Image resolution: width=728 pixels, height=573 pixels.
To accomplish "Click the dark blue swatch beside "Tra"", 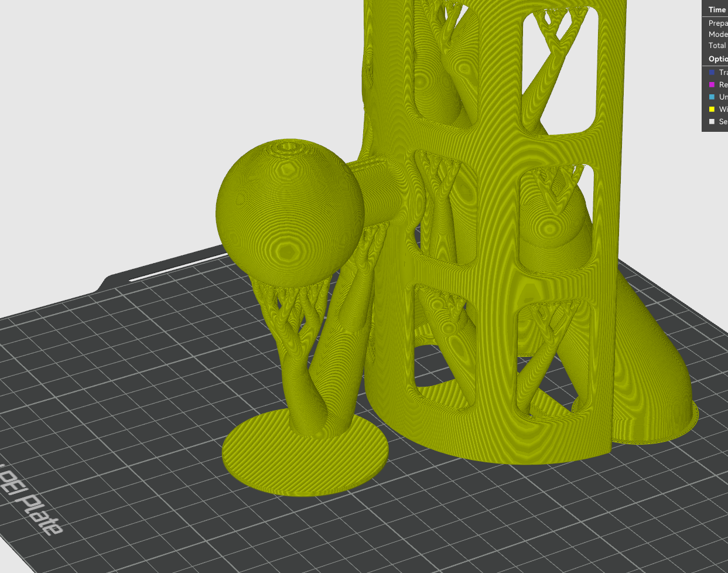I will [712, 72].
